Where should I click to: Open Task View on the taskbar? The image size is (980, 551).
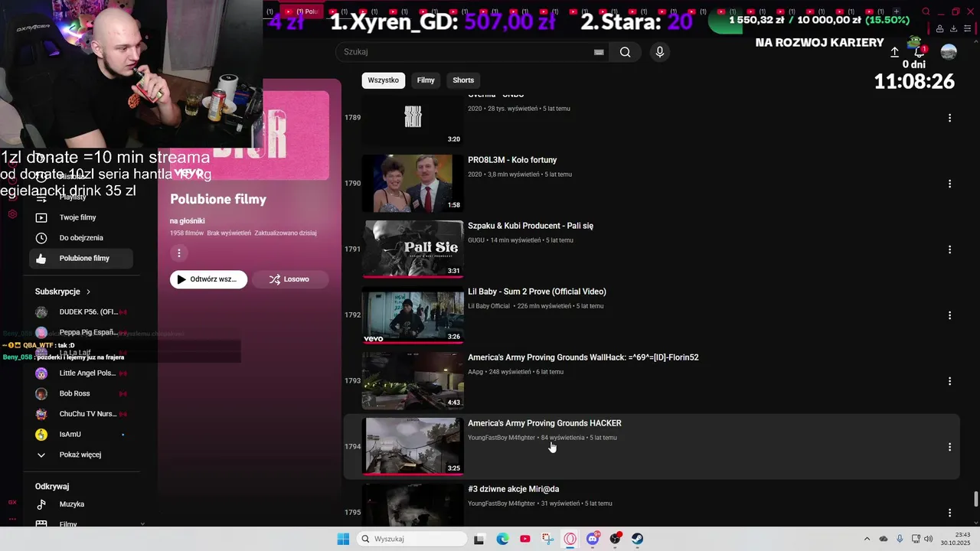point(479,539)
